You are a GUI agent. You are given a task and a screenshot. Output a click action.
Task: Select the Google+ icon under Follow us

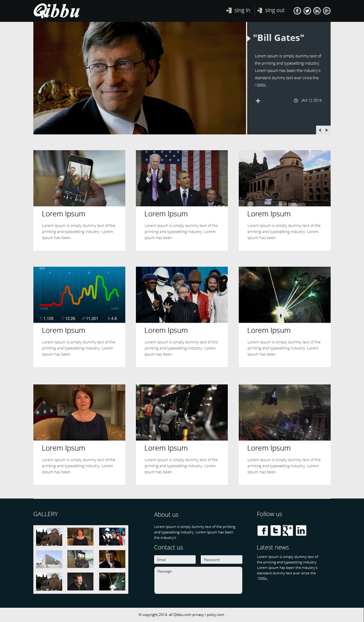[x=288, y=530]
